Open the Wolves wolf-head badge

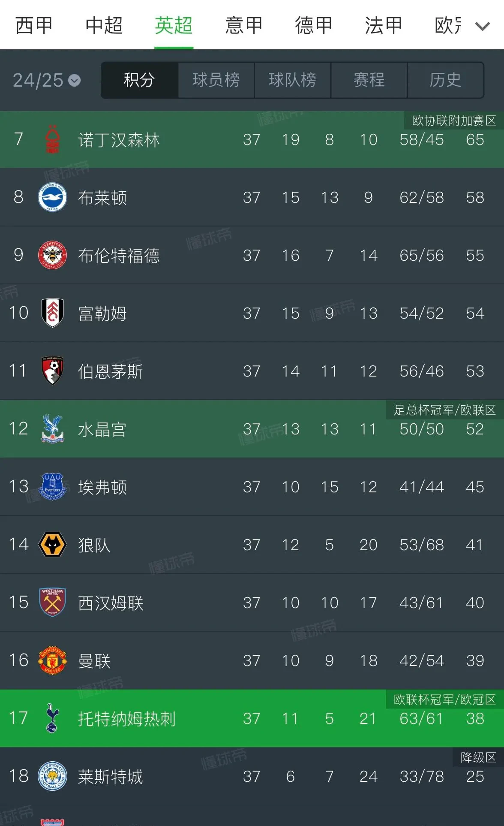point(52,545)
